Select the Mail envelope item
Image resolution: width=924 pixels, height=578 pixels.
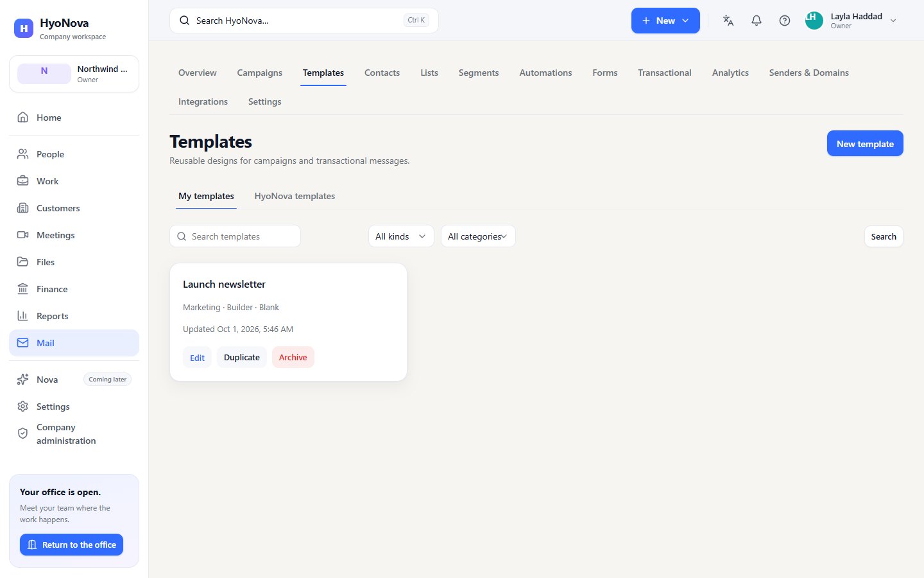coord(74,343)
